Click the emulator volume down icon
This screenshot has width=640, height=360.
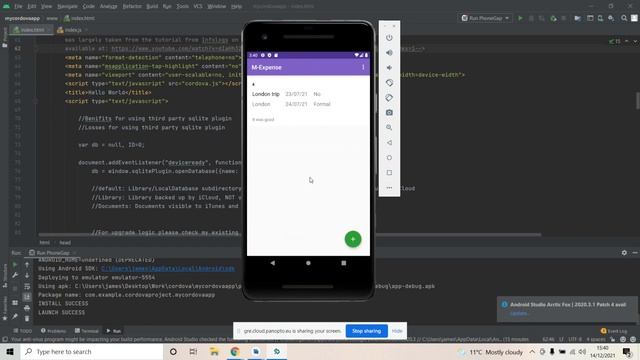[389, 68]
